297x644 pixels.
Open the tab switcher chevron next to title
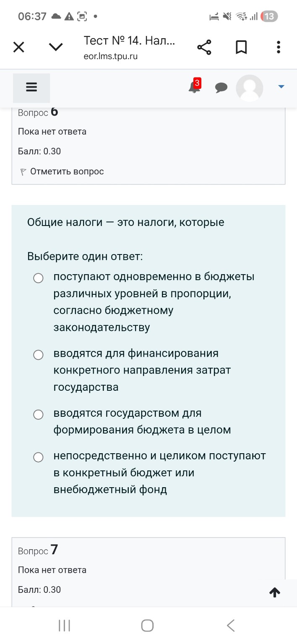(x=55, y=47)
